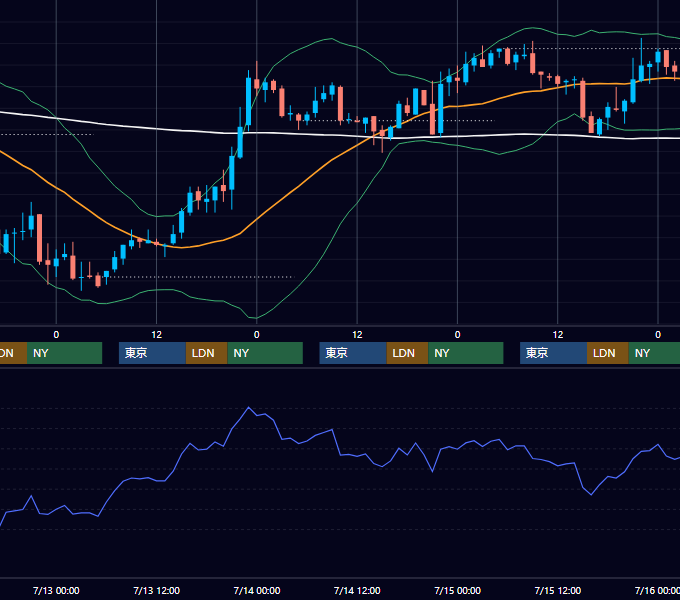Select the upper green Bollinger band line
680x600 pixels.
(331, 39)
